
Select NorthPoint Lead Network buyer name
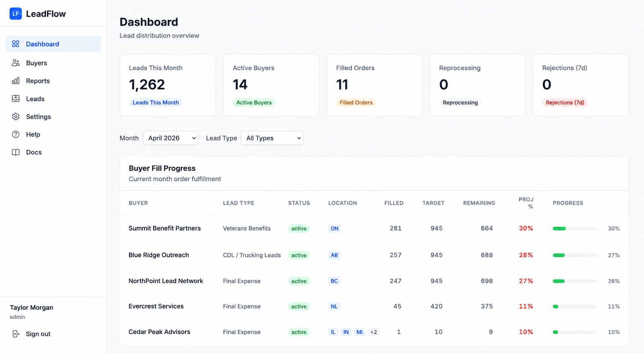pos(166,281)
